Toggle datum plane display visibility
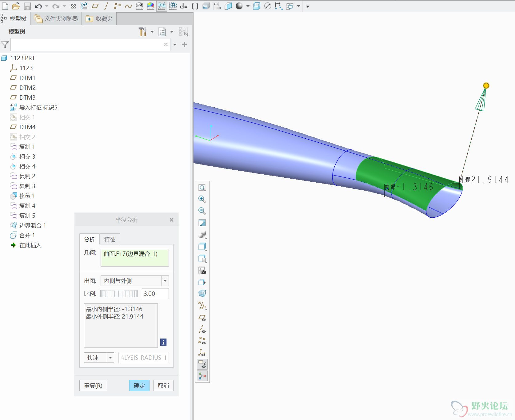The height and width of the screenshot is (420, 515). point(202,318)
